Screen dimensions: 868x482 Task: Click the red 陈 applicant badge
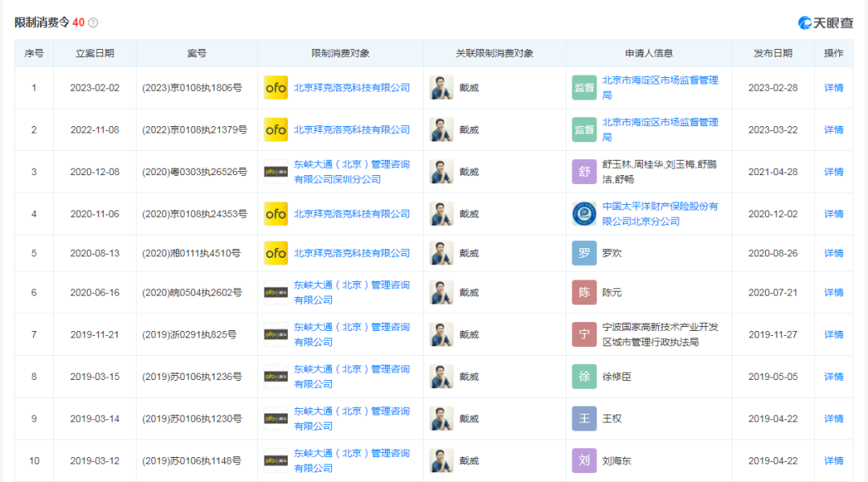pos(584,292)
